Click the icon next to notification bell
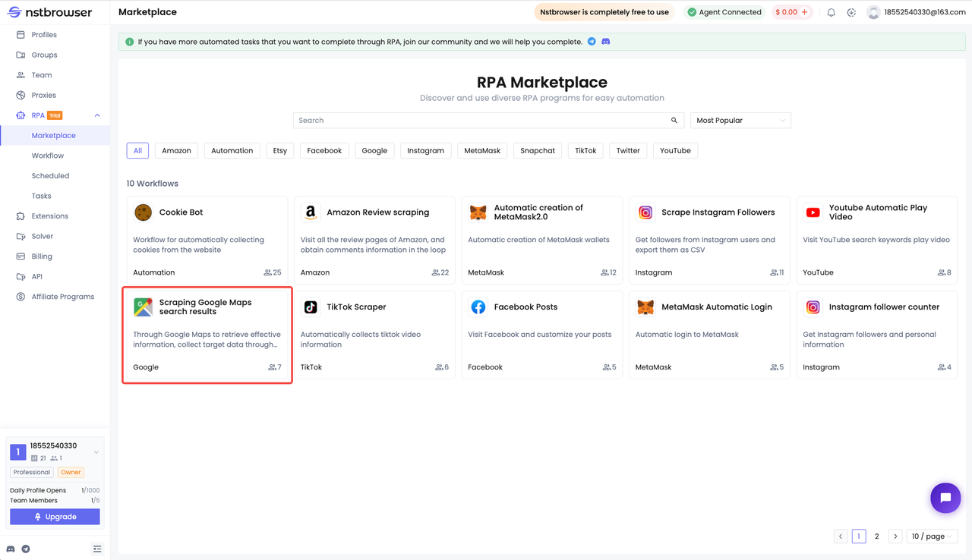Screen dimensions: 972x560 [851, 12]
